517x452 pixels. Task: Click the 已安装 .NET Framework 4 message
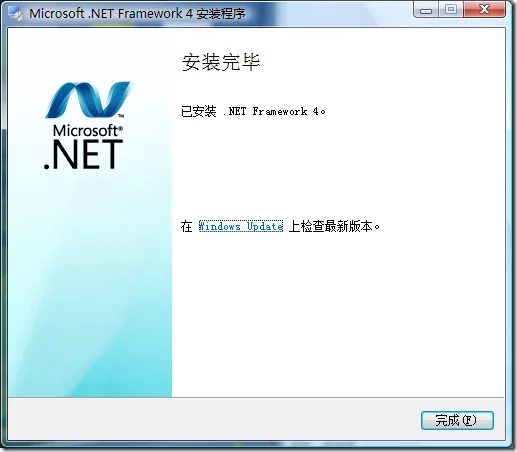click(x=253, y=111)
